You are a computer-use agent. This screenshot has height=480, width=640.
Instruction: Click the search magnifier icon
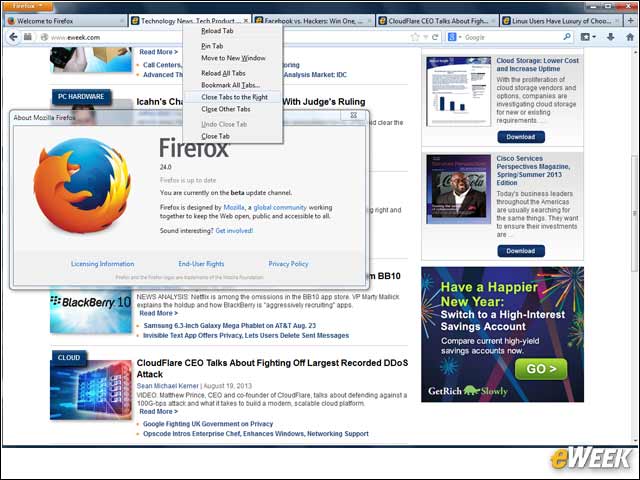567,37
